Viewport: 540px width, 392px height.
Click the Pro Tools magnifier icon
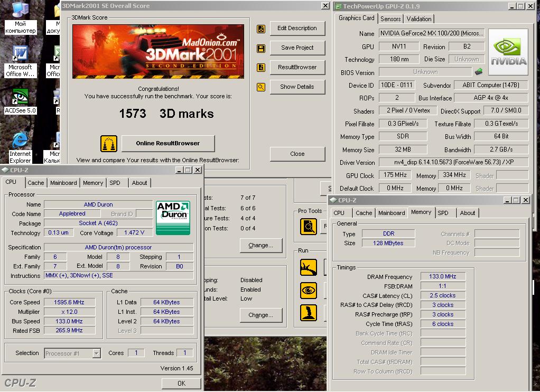pyautogui.click(x=308, y=227)
